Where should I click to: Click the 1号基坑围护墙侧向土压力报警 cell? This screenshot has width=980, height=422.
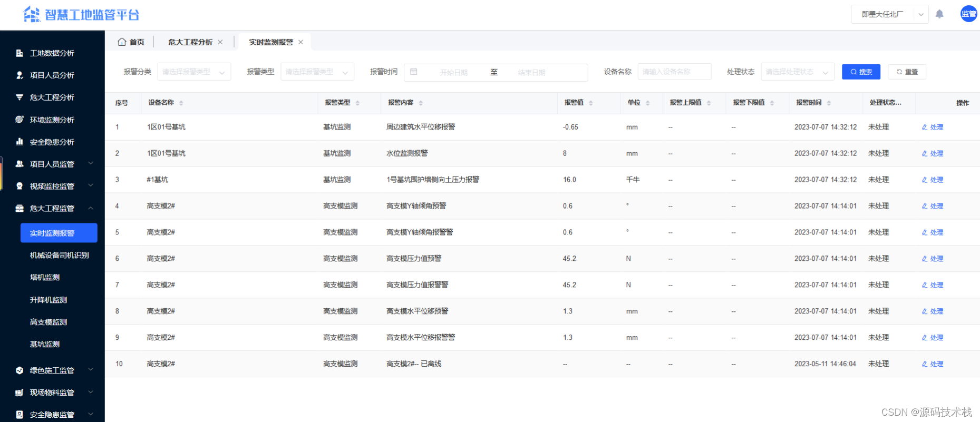click(x=433, y=180)
